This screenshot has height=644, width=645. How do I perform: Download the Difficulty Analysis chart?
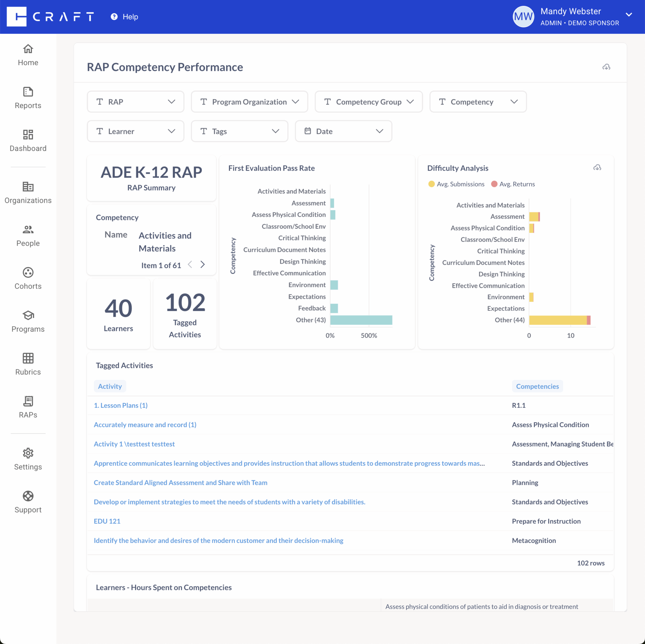point(597,168)
